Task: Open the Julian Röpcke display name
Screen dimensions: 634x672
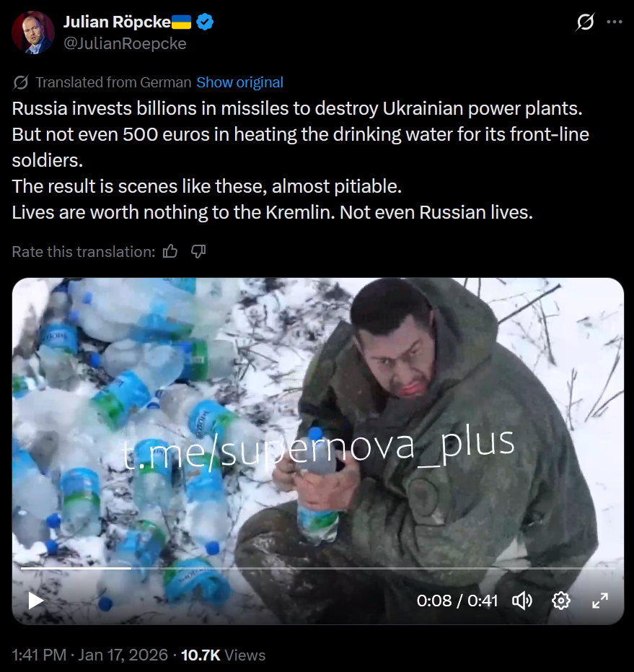Action: point(117,22)
